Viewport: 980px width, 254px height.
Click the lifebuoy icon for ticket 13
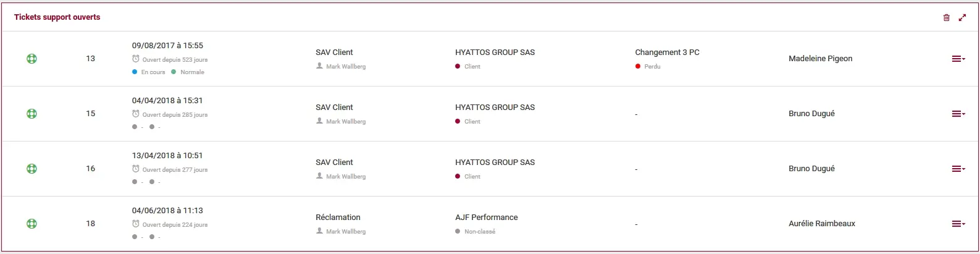click(31, 59)
